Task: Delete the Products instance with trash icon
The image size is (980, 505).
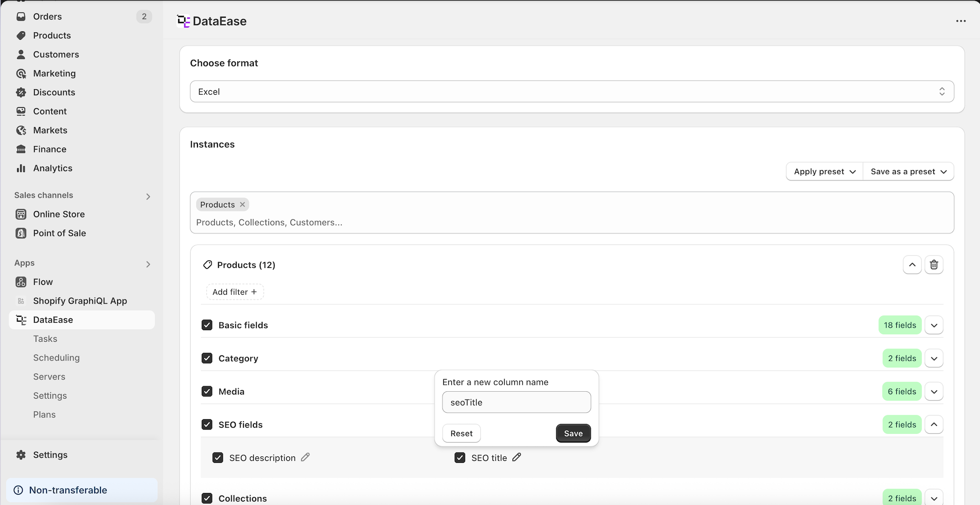Action: [934, 265]
